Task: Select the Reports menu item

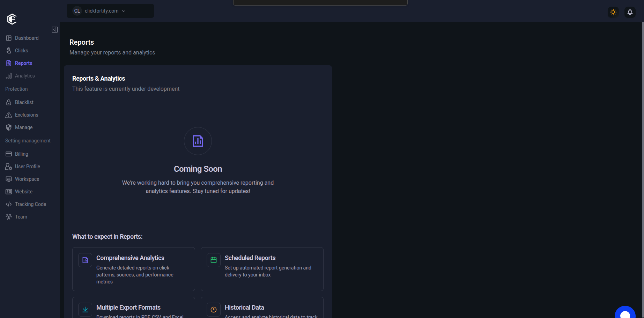Action: [23, 63]
